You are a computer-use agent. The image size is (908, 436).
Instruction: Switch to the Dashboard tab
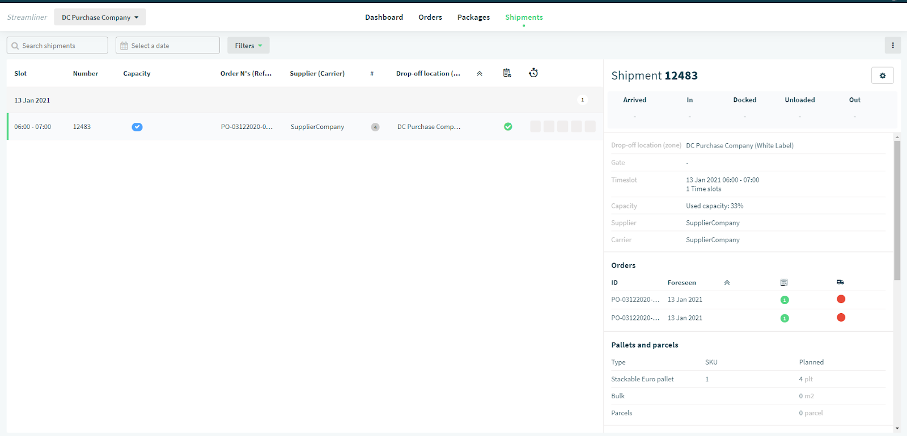coord(384,17)
